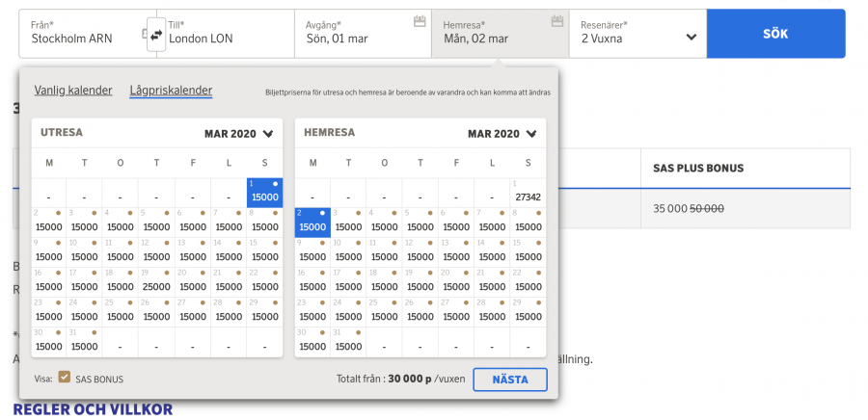Screen dimensions: 868x420
Task: Select the 35 000 SAS Plus Bonus fare
Action: click(x=688, y=208)
